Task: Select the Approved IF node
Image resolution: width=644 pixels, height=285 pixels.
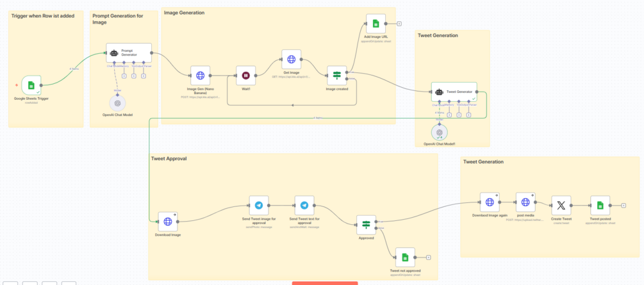Action: pos(367,225)
